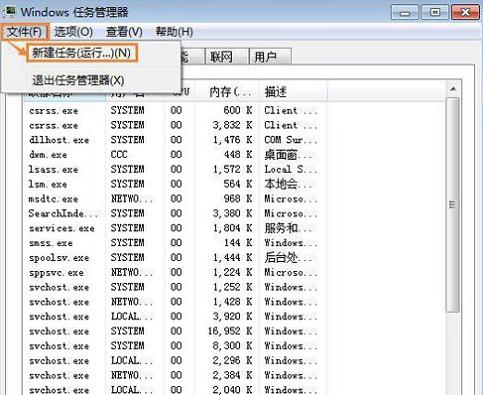Click the SearchInde... process name
The image size is (483, 395).
click(63, 214)
